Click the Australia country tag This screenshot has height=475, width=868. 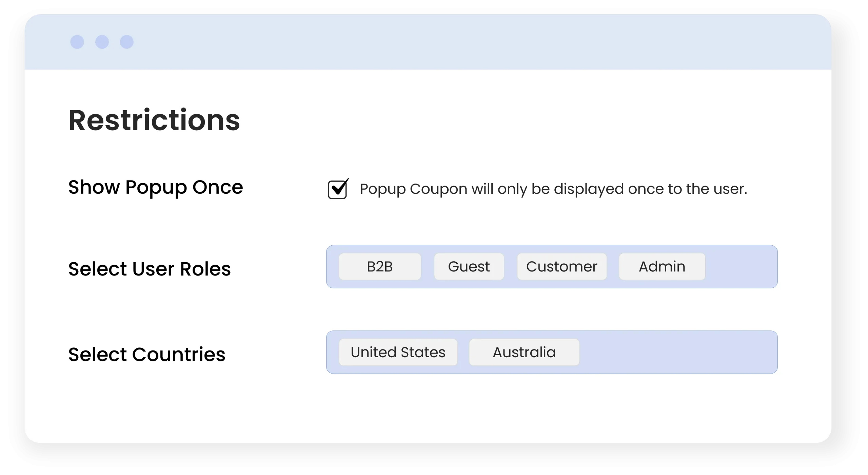click(x=524, y=352)
